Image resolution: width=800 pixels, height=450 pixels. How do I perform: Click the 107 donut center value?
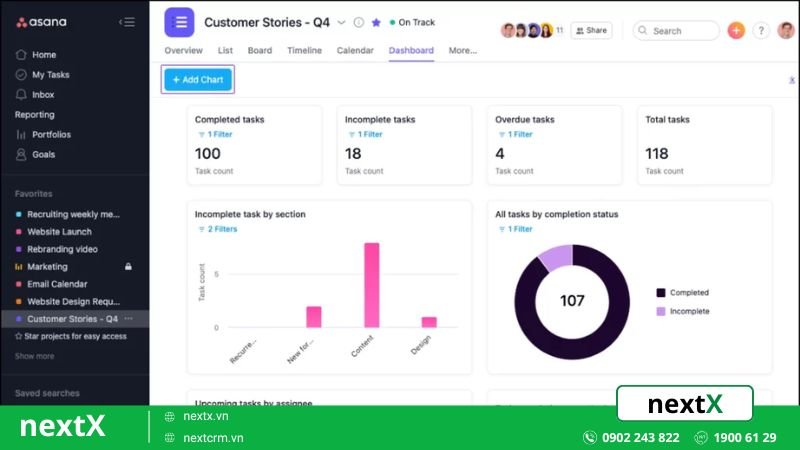(572, 301)
